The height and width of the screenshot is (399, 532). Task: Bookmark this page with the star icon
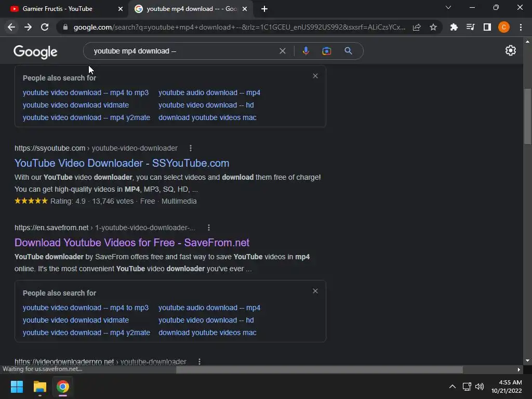[x=433, y=27]
